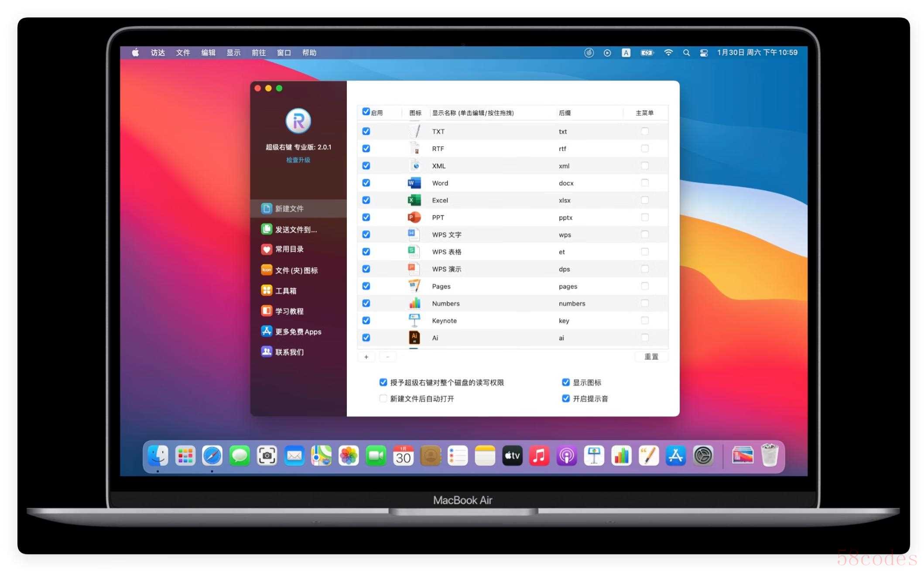Click the Pages file type icon

pyautogui.click(x=414, y=286)
